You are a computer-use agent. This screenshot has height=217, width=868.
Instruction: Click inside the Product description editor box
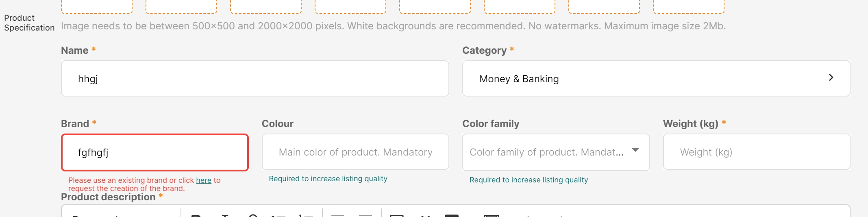[455, 211]
